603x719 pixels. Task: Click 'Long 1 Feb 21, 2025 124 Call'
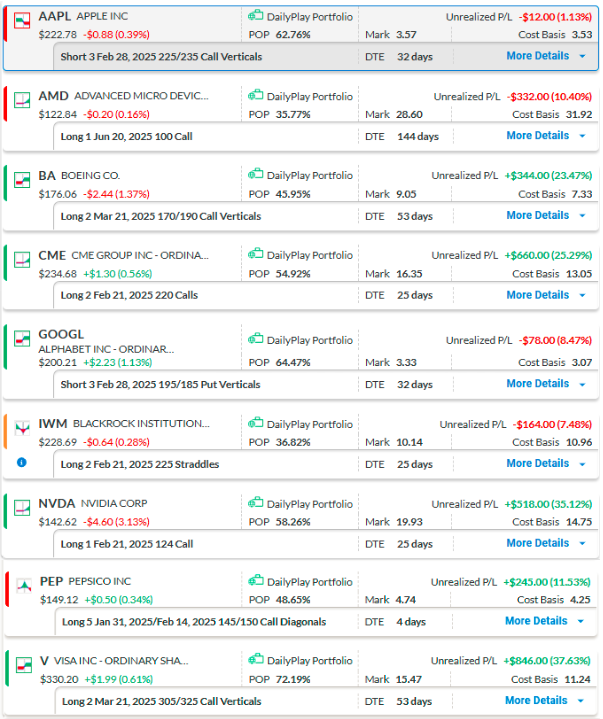127,544
